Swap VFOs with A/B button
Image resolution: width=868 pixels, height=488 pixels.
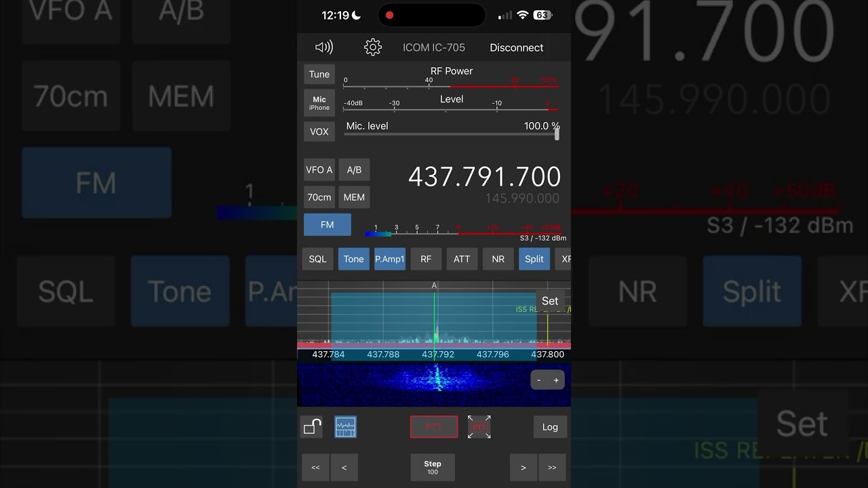coord(354,170)
